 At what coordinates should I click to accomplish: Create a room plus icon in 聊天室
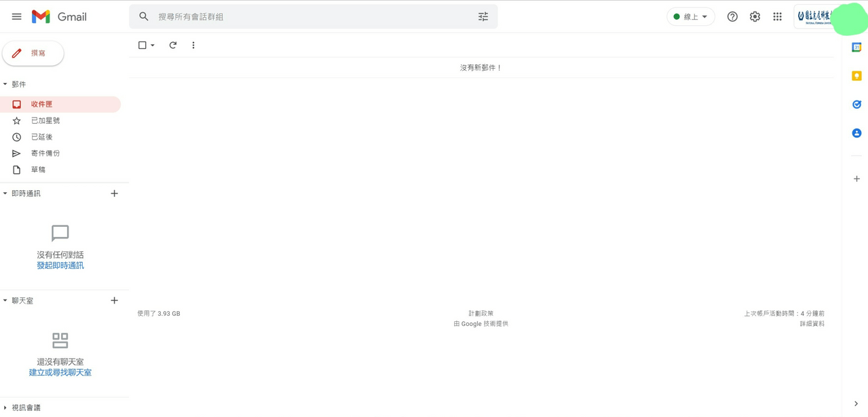(114, 300)
